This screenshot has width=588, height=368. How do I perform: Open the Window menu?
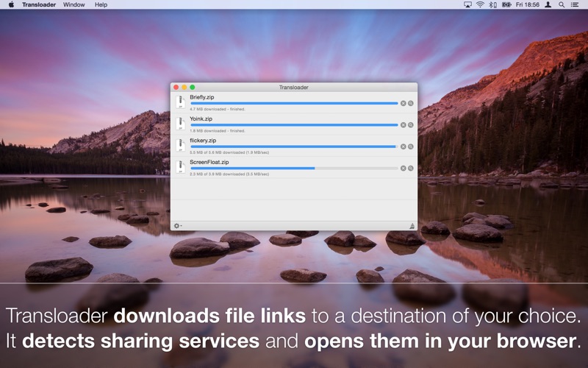pos(73,4)
